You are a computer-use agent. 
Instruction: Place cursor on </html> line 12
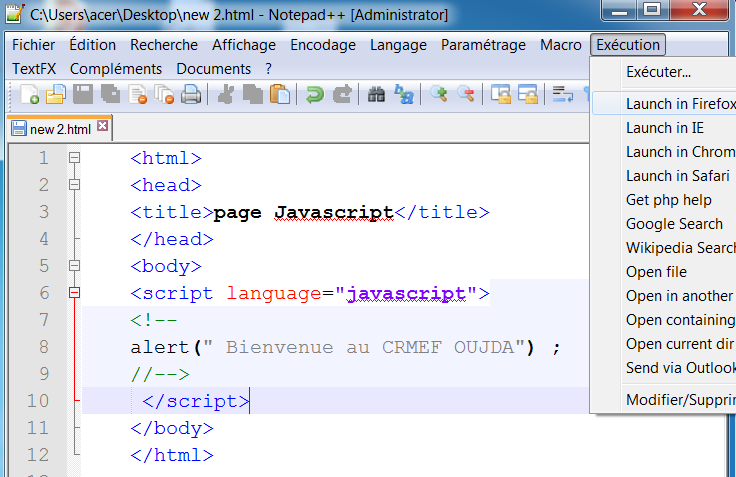tap(172, 455)
